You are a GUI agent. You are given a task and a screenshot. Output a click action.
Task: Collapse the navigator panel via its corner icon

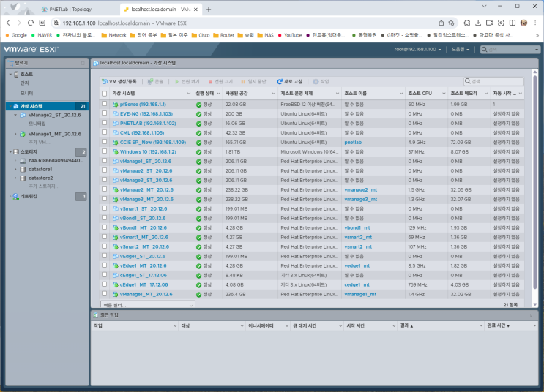pyautogui.click(x=83, y=63)
